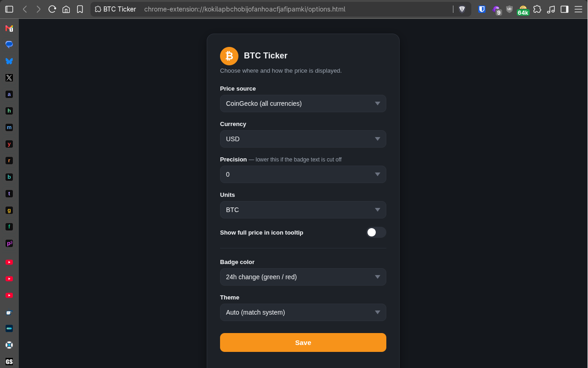The width and height of the screenshot is (588, 368).
Task: Change the Units BTC dropdown
Action: coord(303,210)
